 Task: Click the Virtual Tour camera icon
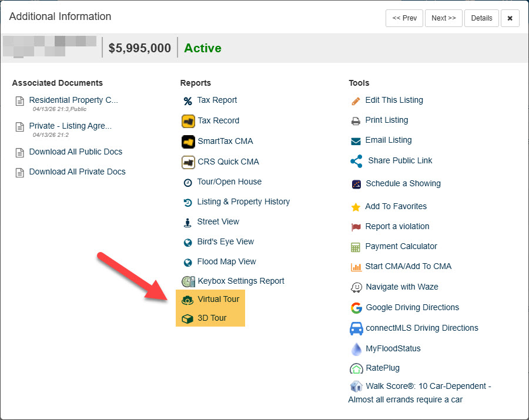tap(188, 300)
